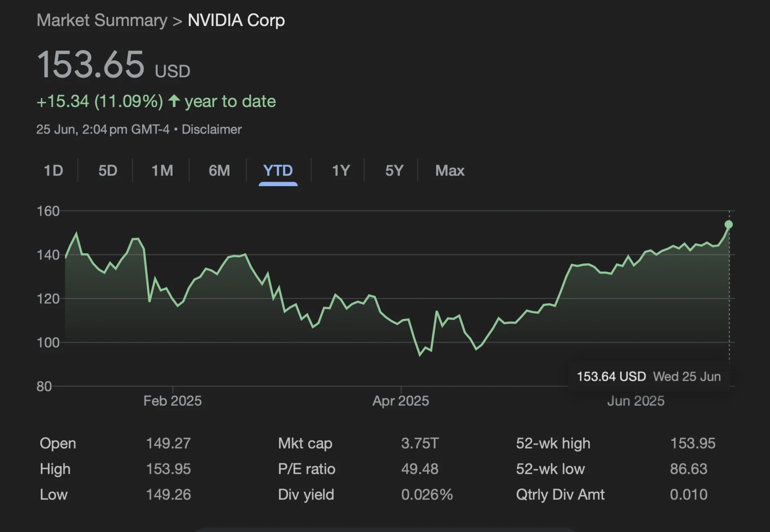Select the 1M chart range
The width and height of the screenshot is (770, 532).
click(x=162, y=171)
